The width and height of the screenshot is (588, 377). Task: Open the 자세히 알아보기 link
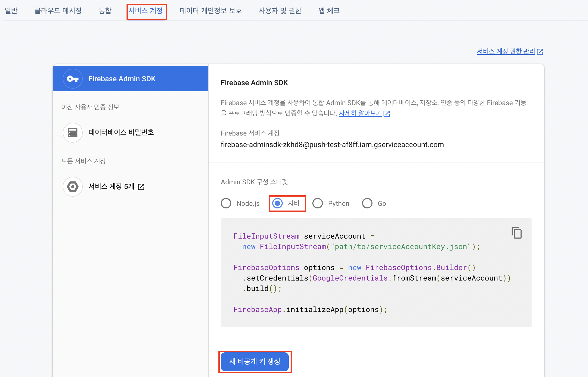click(x=360, y=113)
